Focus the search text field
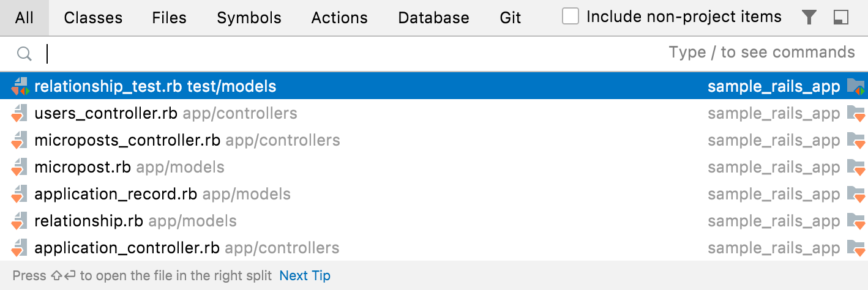868x290 pixels. point(355,54)
